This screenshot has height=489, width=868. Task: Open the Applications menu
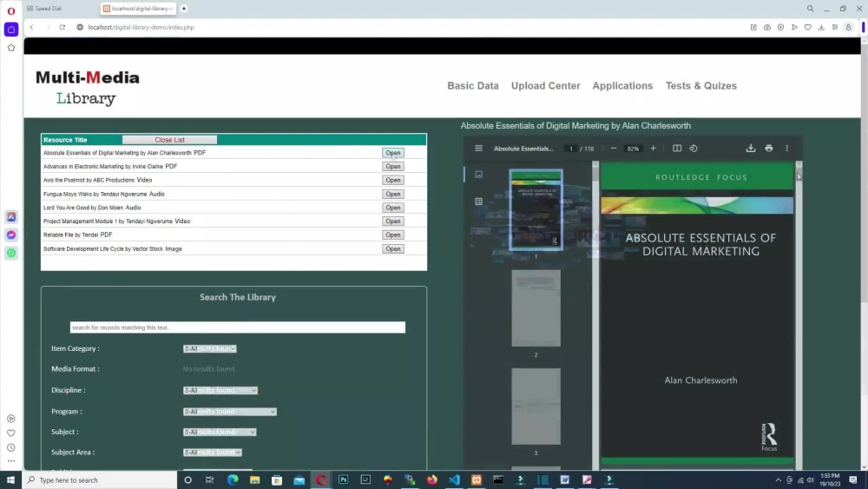click(622, 86)
